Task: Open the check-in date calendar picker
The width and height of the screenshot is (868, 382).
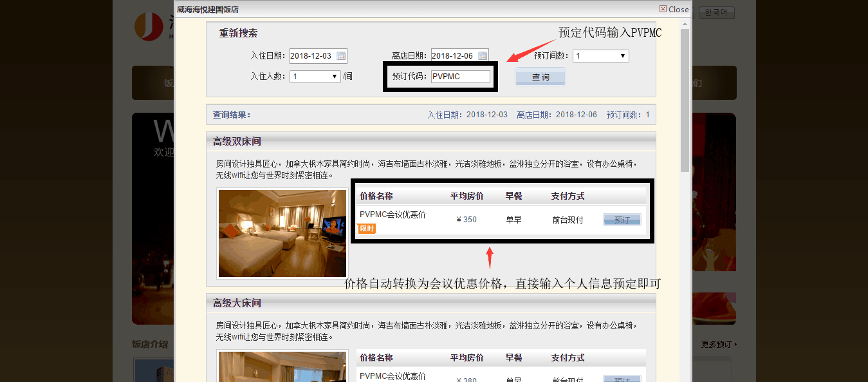Action: [341, 56]
